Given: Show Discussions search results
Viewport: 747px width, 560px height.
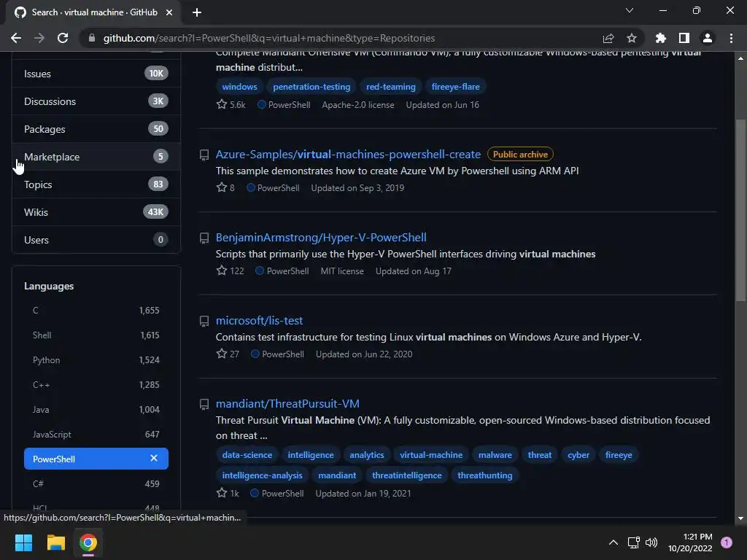Looking at the screenshot, I should (96, 101).
